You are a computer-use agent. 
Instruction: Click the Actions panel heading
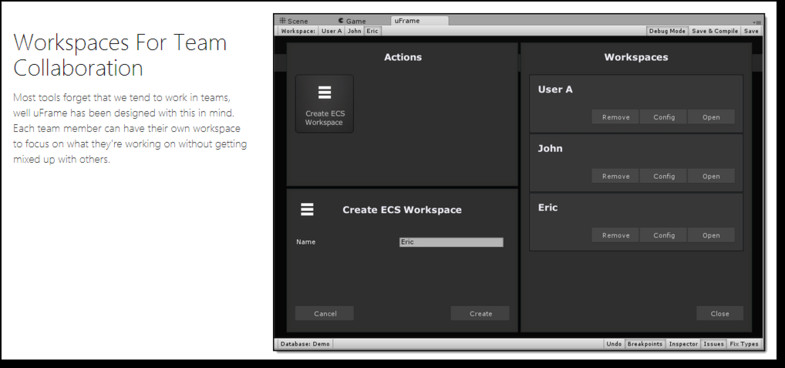(403, 57)
